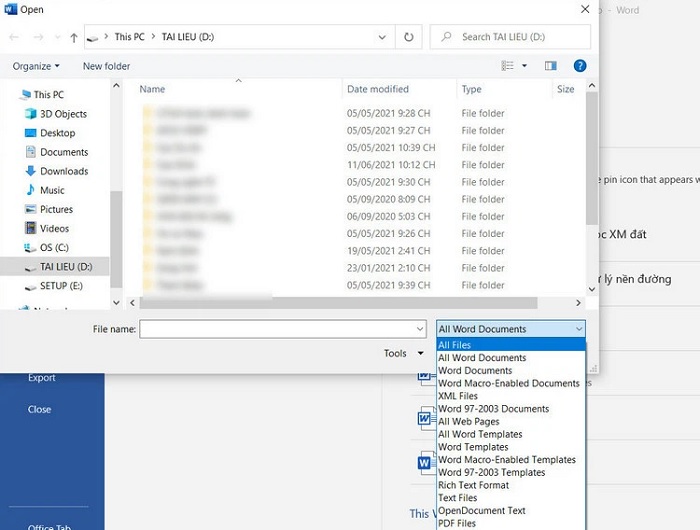Sort by the Type column header

coord(471,89)
